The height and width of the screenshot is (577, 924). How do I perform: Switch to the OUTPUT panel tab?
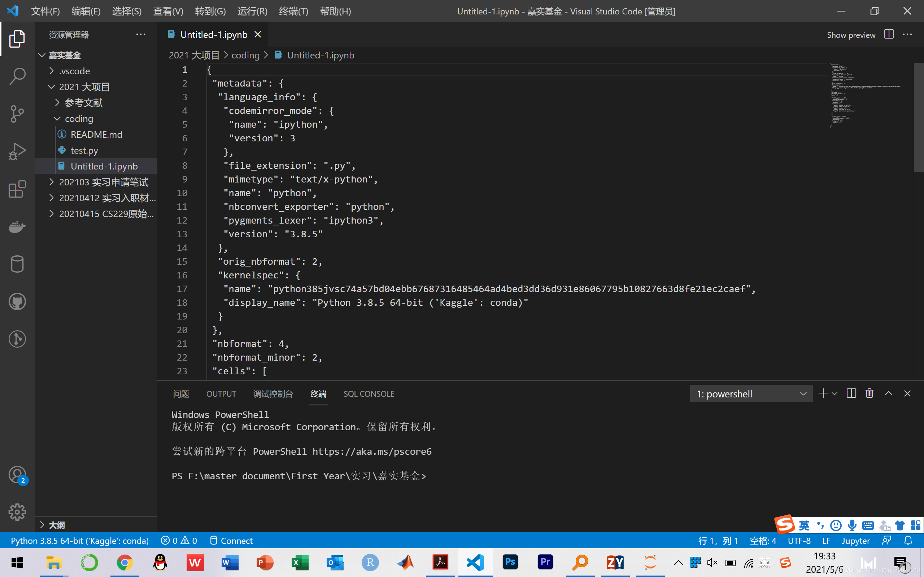pyautogui.click(x=221, y=394)
